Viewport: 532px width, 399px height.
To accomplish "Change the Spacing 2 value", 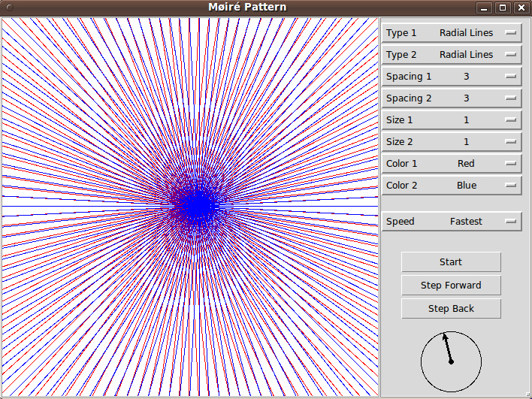I will point(452,98).
